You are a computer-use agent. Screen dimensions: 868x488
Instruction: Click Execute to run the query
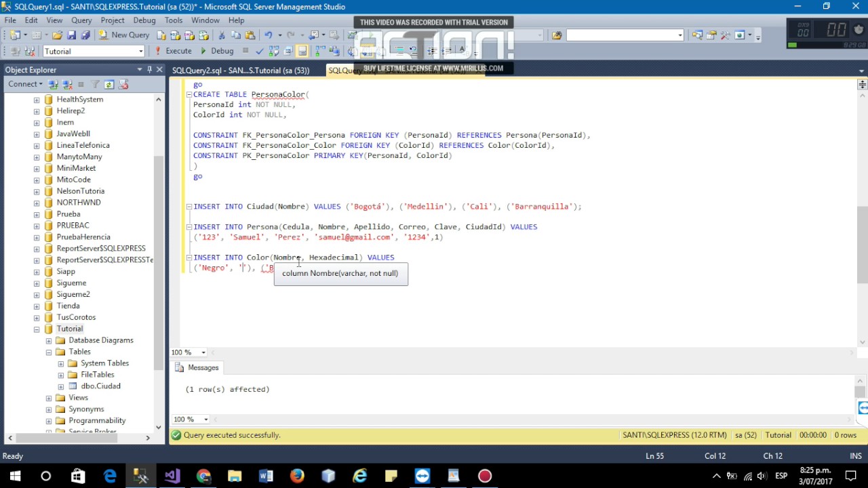pos(173,51)
